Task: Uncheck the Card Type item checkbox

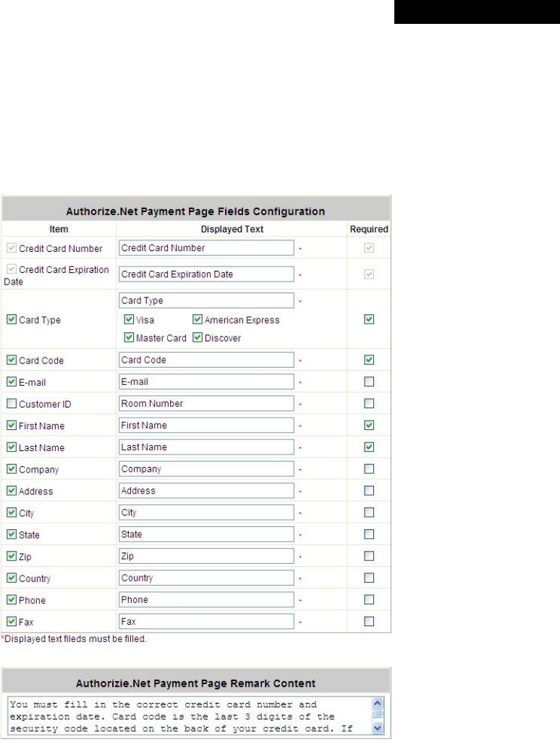Action: coord(12,319)
